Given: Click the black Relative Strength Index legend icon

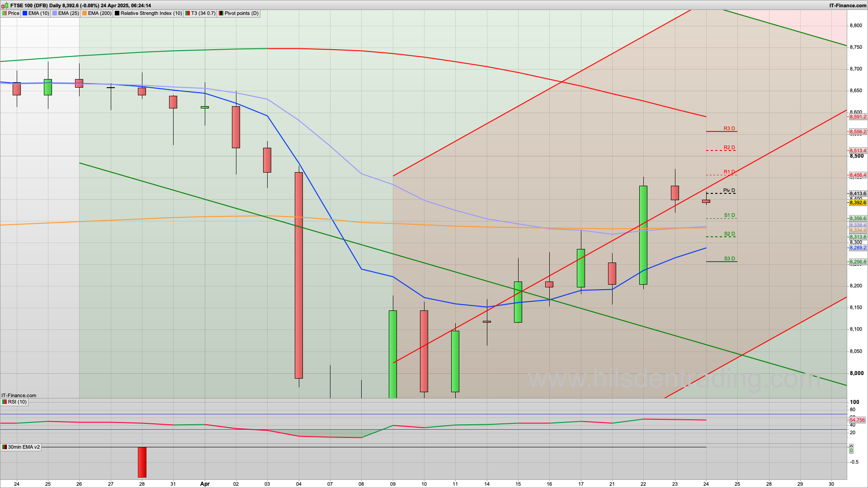Looking at the screenshot, I should pyautogui.click(x=117, y=14).
